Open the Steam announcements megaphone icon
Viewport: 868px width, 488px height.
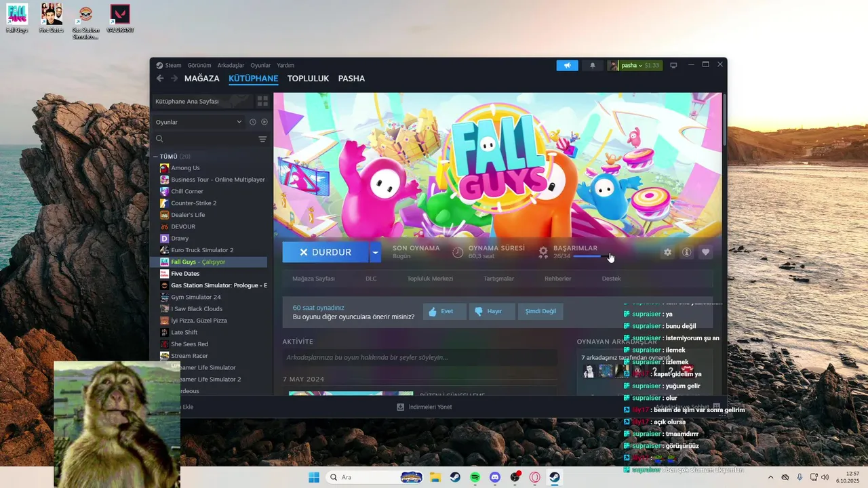tap(567, 66)
